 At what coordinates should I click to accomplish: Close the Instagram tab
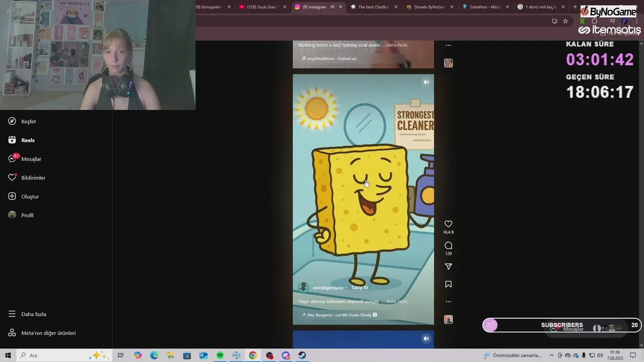tap(341, 7)
